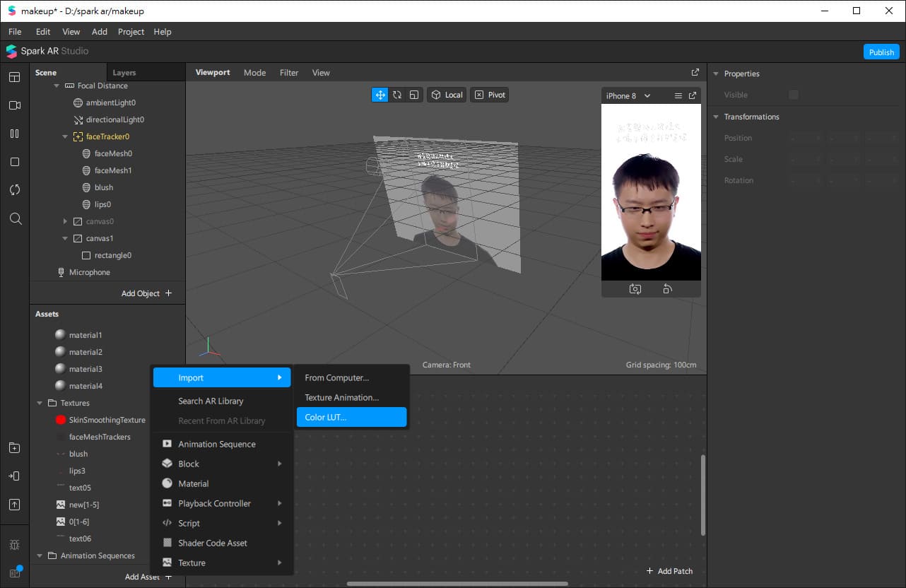Open iPhone 8 device dropdown
This screenshot has width=906, height=588.
[628, 95]
